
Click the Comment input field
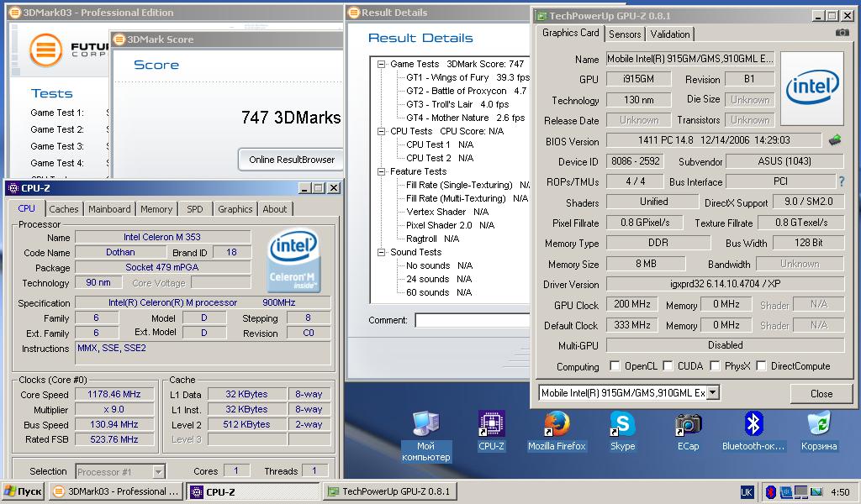click(x=472, y=320)
